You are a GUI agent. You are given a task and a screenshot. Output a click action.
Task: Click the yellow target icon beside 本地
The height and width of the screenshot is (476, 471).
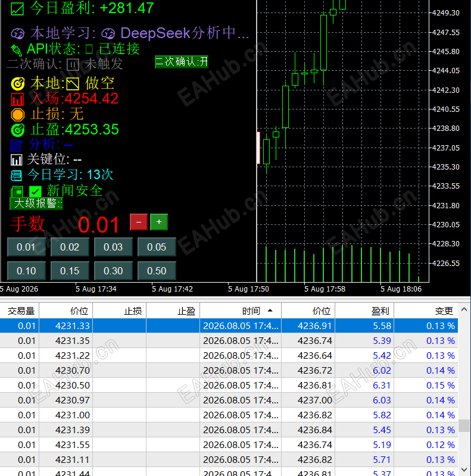click(18, 84)
